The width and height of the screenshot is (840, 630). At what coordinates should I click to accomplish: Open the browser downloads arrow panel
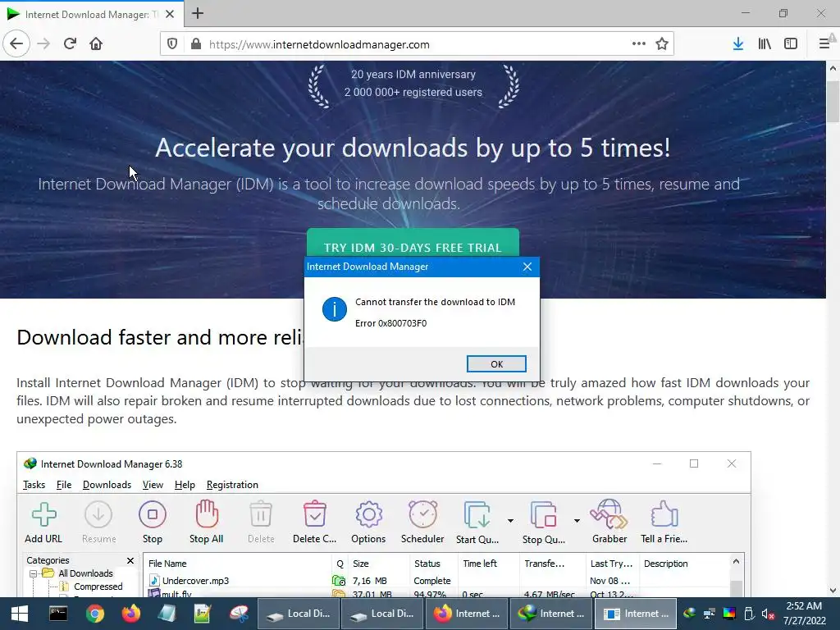(x=738, y=44)
